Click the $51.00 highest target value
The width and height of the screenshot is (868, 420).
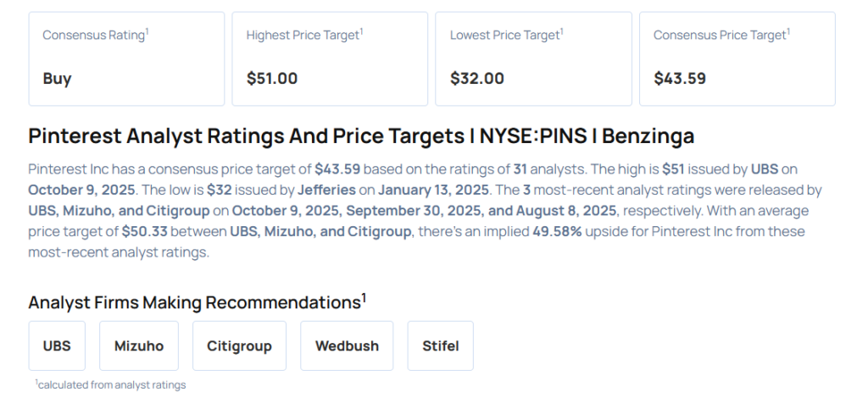click(x=272, y=79)
